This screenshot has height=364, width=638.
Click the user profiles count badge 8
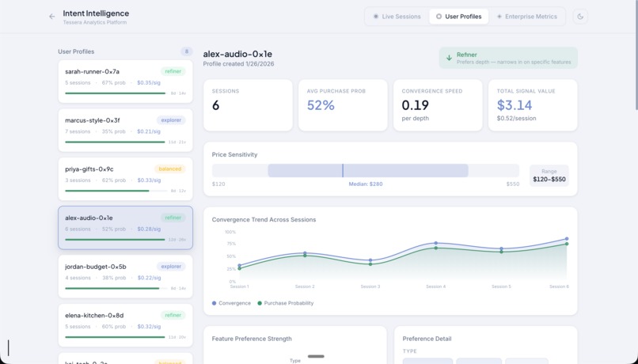point(187,51)
